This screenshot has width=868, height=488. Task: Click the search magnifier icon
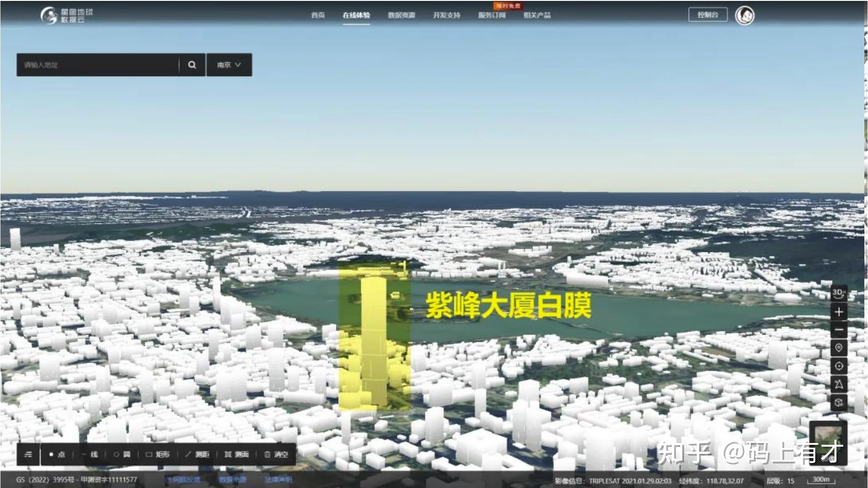point(192,65)
